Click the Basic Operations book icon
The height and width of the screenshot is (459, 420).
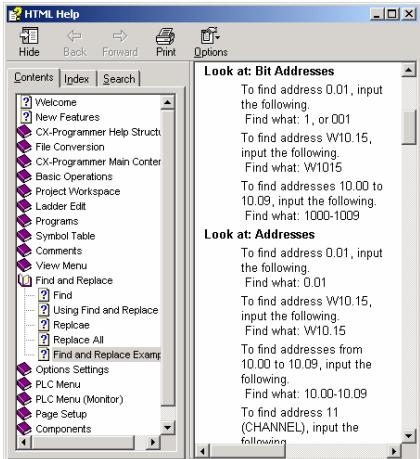(x=24, y=176)
